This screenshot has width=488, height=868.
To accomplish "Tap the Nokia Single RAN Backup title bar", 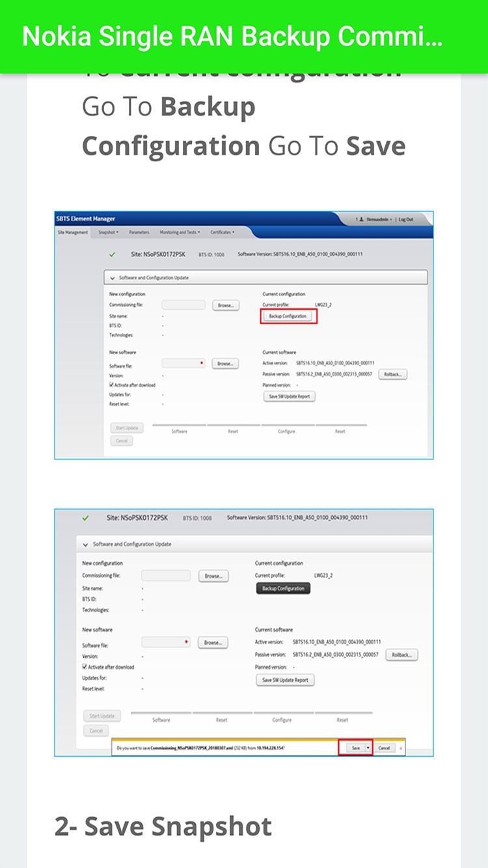I will coord(244,36).
